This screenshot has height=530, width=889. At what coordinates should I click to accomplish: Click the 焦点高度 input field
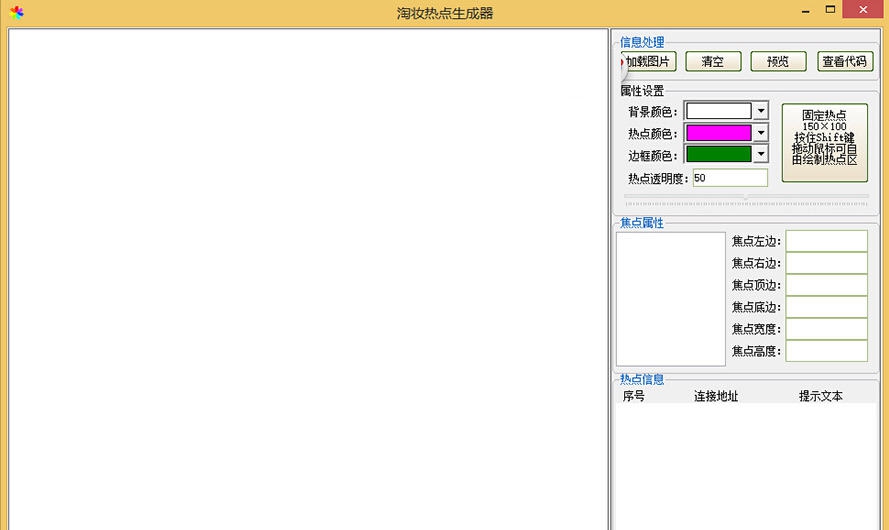tap(827, 351)
